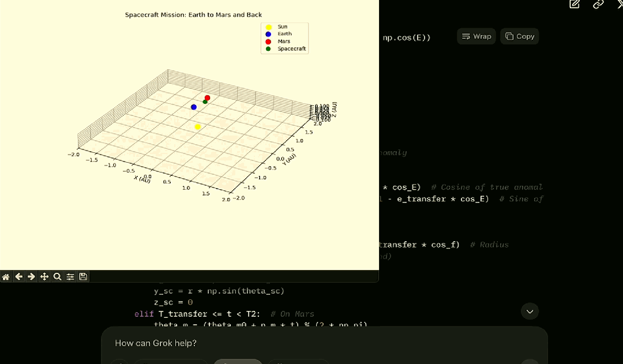
Task: Select the Sun legend entry
Action: pos(277,27)
